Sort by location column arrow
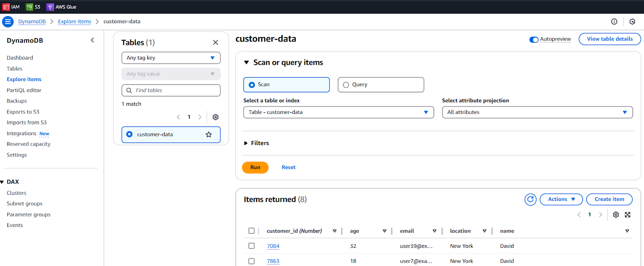 [x=485, y=231]
